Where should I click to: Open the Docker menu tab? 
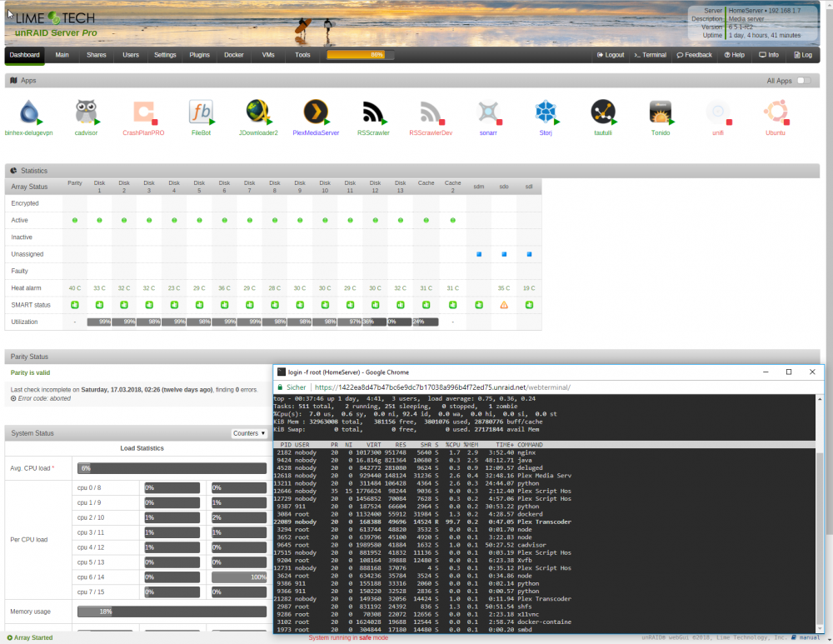[x=234, y=55]
